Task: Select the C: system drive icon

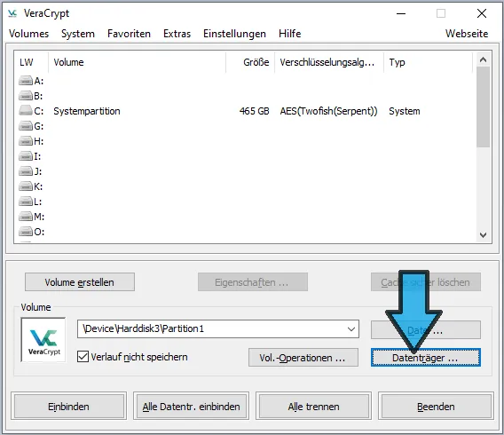Action: point(26,111)
